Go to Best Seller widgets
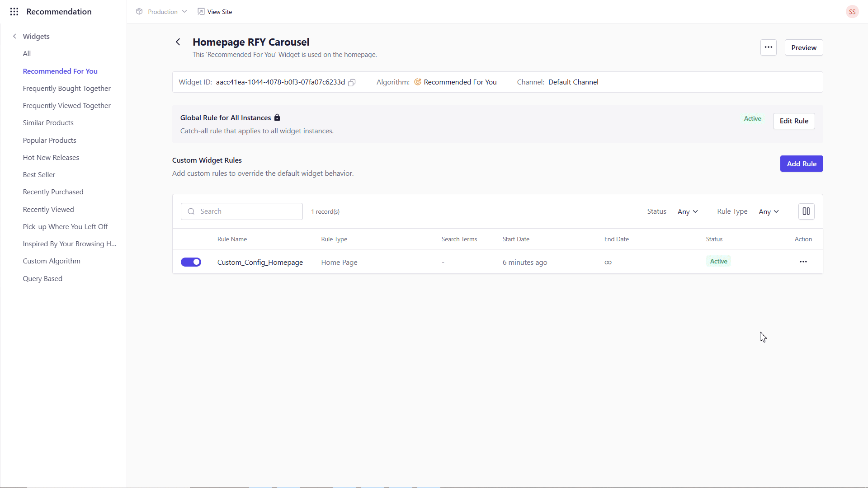The height and width of the screenshot is (488, 868). (39, 175)
